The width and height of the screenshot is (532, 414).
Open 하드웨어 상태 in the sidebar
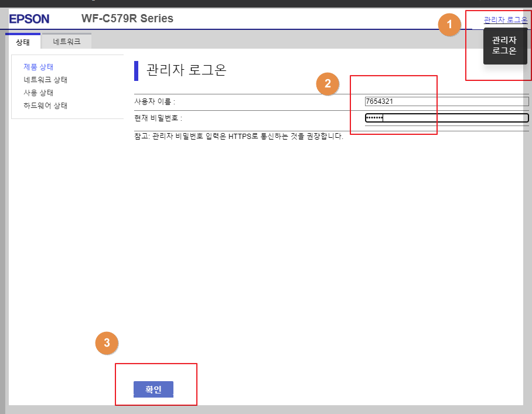(46, 106)
